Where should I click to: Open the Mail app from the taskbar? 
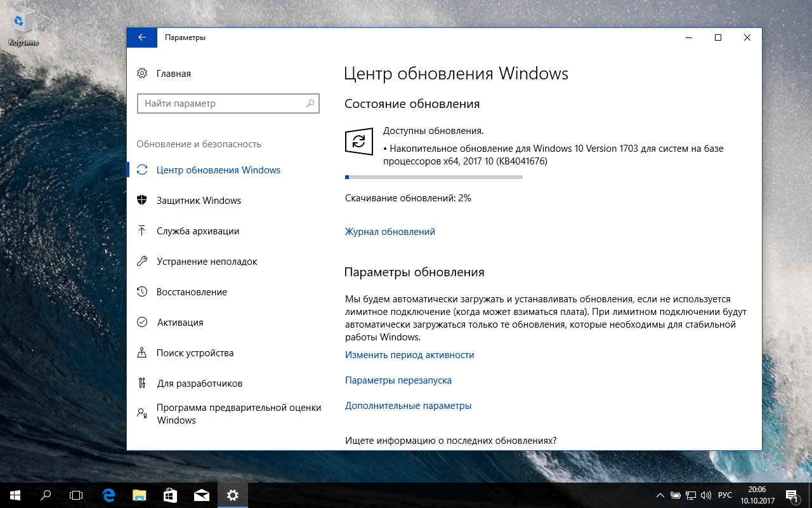point(202,495)
